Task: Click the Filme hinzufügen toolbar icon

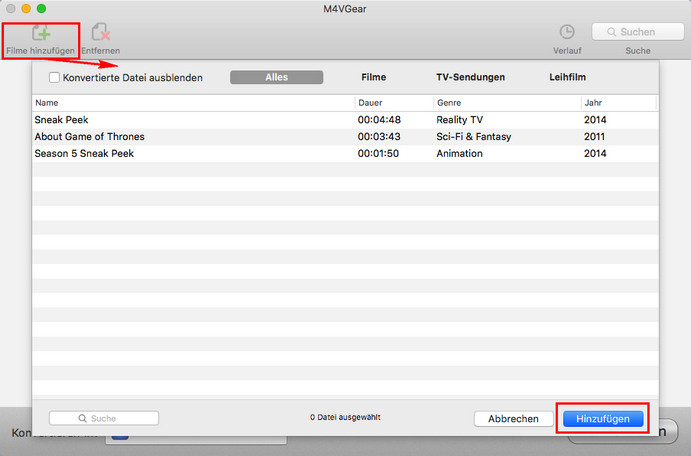Action: (41, 33)
